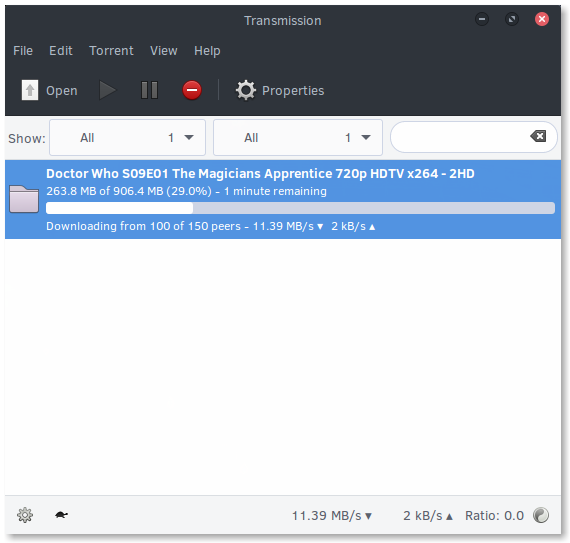
Task: Maximize the Transmission window
Action: [512, 19]
